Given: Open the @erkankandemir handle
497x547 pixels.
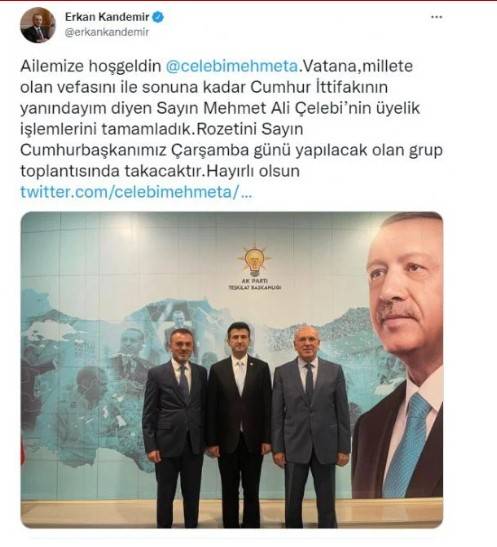Looking at the screenshot, I should (107, 32).
